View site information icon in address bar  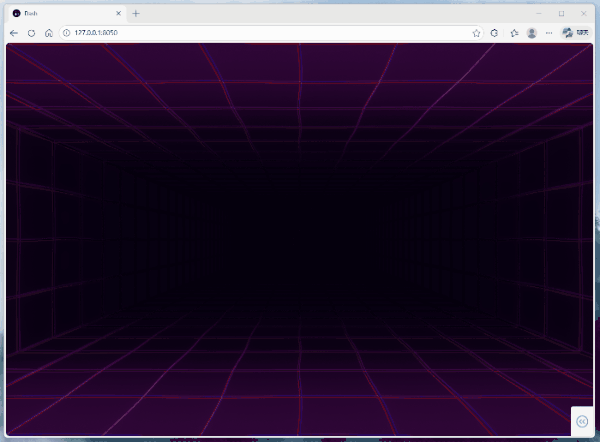click(x=67, y=33)
